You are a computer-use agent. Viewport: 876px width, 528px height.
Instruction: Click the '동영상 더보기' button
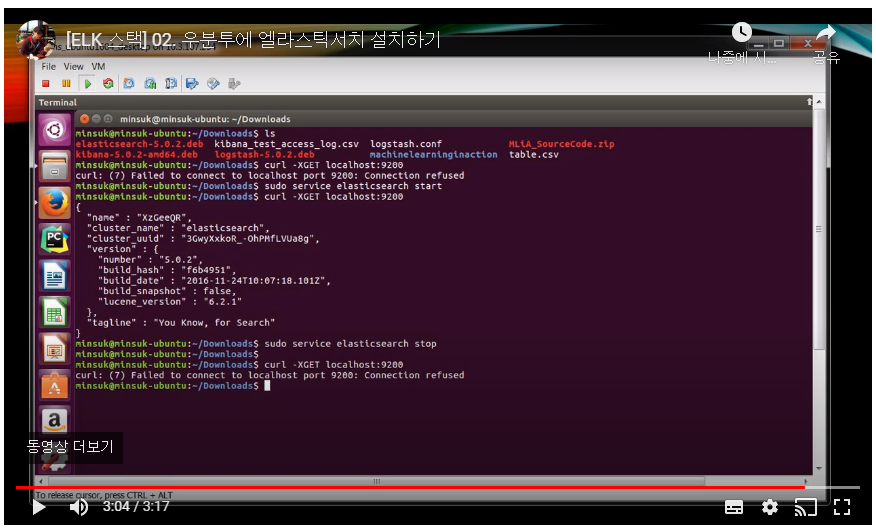click(x=70, y=446)
